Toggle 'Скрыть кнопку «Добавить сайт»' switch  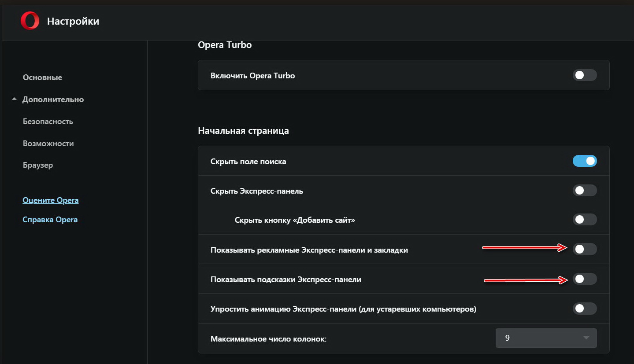point(585,219)
